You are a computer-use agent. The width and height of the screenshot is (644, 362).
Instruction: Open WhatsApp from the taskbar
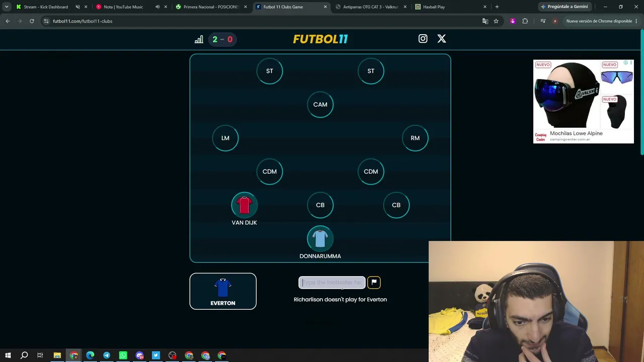123,355
